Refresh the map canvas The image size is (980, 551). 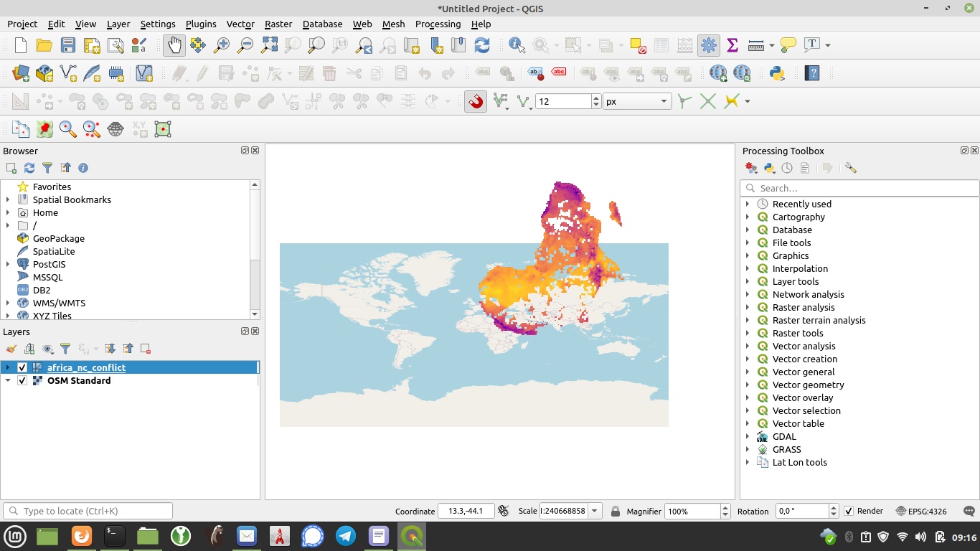pyautogui.click(x=482, y=44)
